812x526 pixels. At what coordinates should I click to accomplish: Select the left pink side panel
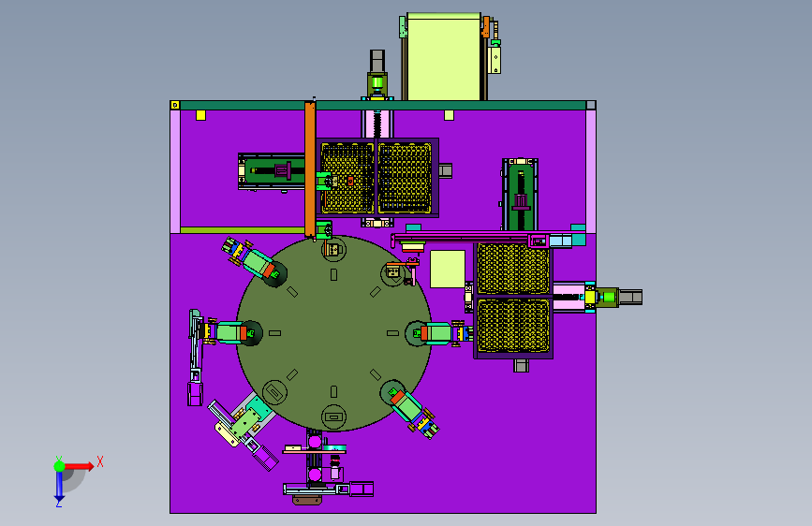coord(175,171)
